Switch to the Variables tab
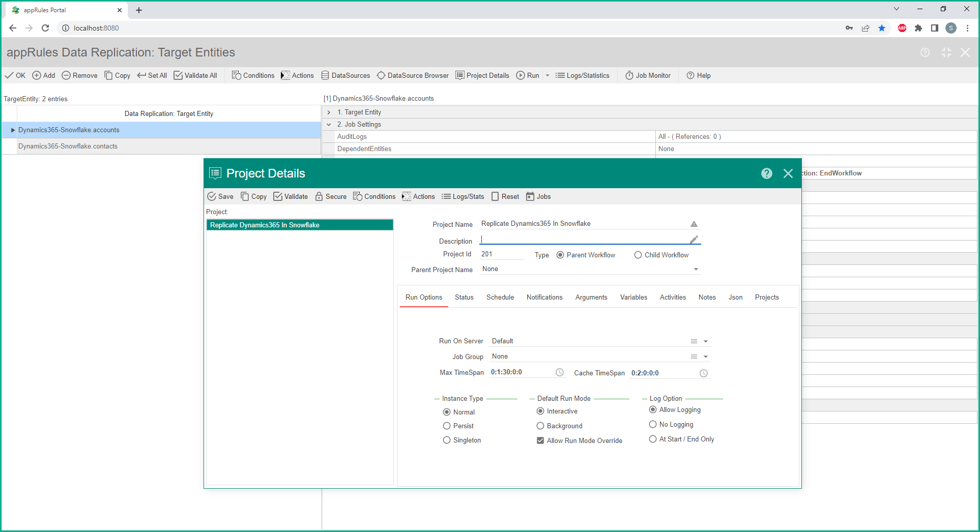The height and width of the screenshot is (532, 980). [633, 297]
